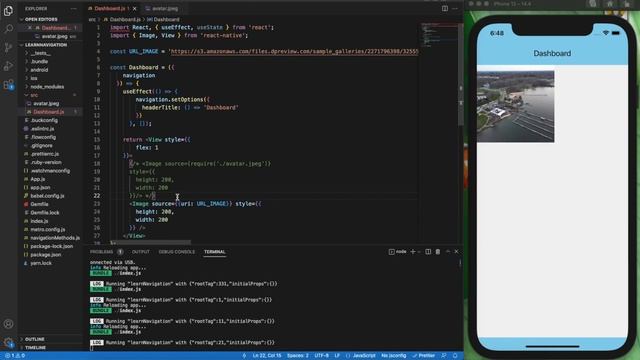Expand the __tests__ folder
The image size is (640, 360).
tap(40, 53)
